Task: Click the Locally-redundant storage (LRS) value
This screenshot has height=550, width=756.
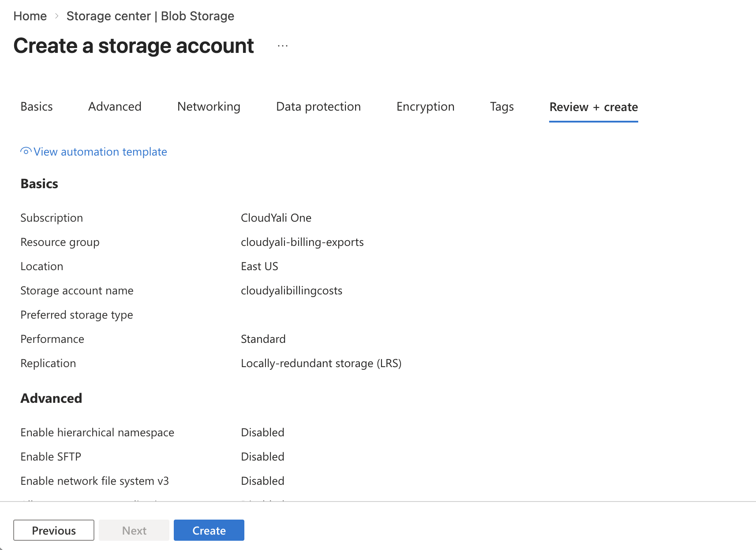Action: click(x=321, y=363)
